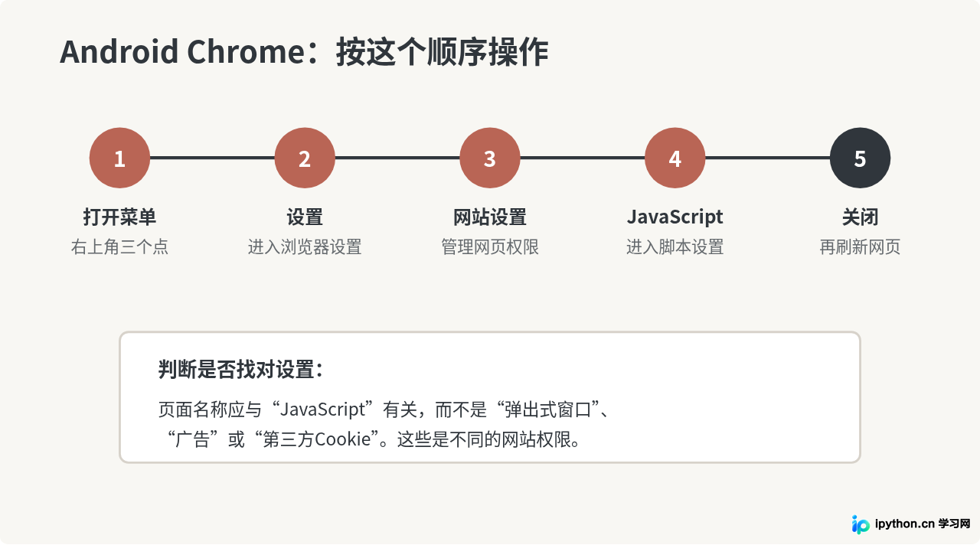Click the step 2 circle
Screen dimensions: 980x545
(x=305, y=158)
